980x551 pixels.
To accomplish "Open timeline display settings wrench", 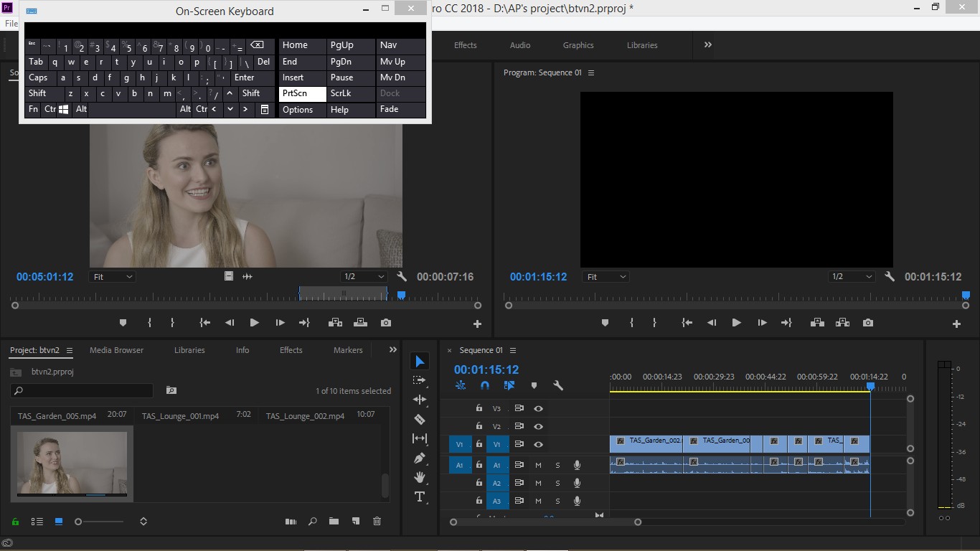I will click(x=558, y=385).
